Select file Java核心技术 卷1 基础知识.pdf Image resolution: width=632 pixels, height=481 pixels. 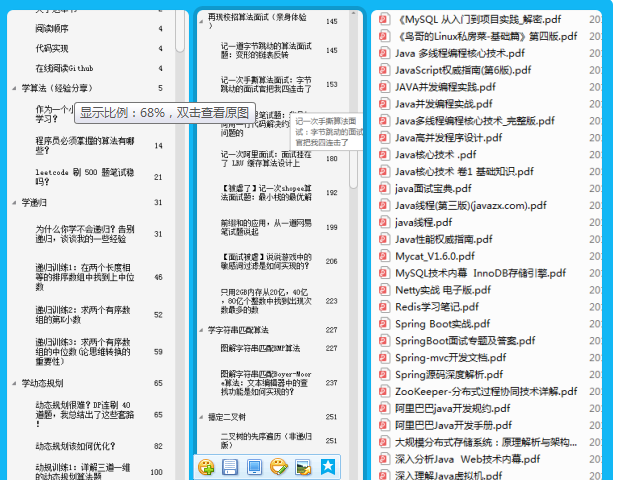(x=464, y=172)
